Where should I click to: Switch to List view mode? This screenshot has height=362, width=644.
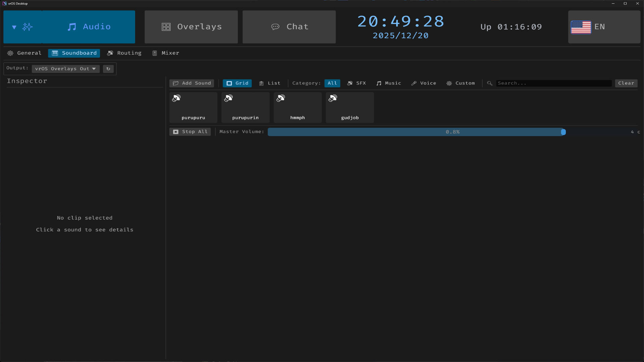[270, 83]
